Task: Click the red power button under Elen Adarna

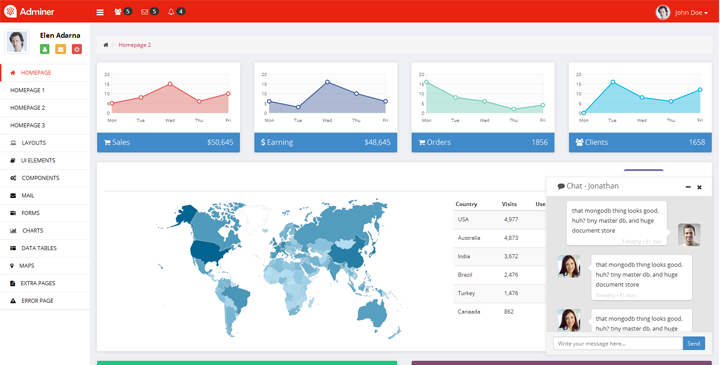Action: (77, 49)
